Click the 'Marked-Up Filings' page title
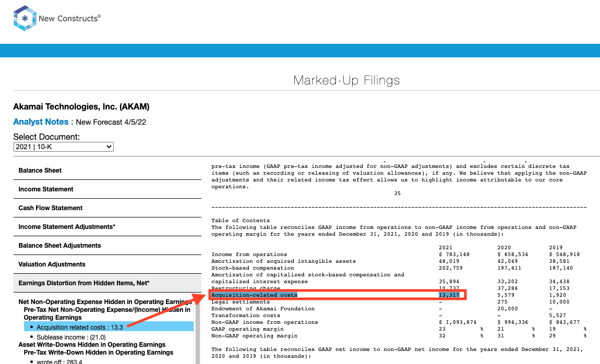The image size is (600, 364). [x=346, y=80]
